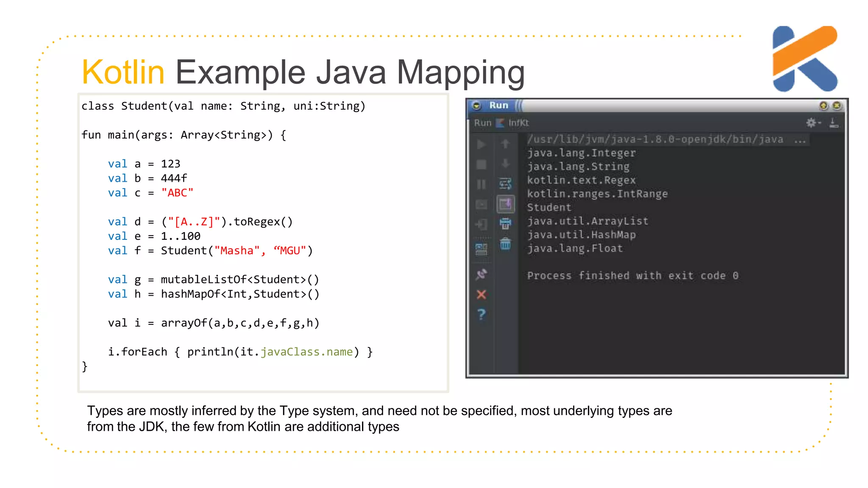Click the up stack trace arrow
This screenshot has height=488, width=868.
coord(505,144)
